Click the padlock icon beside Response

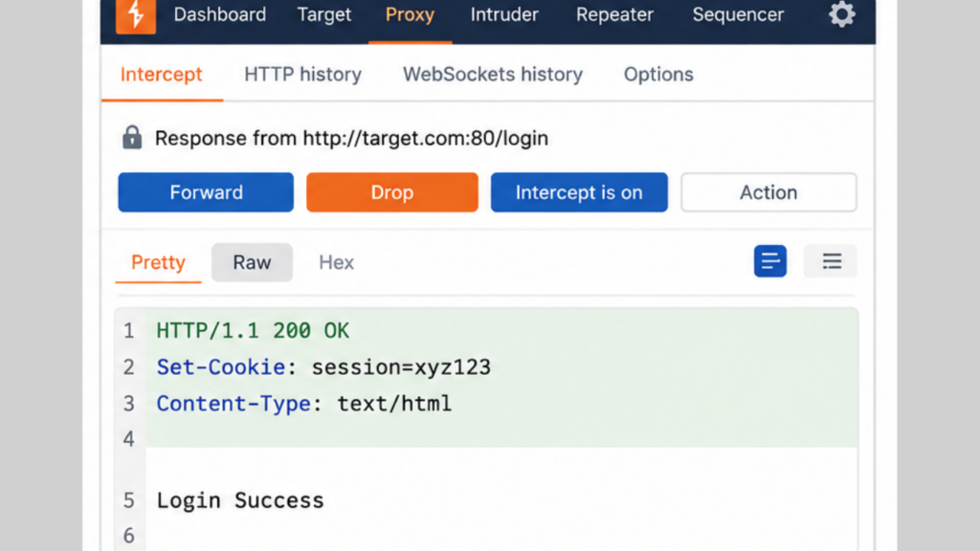point(132,138)
